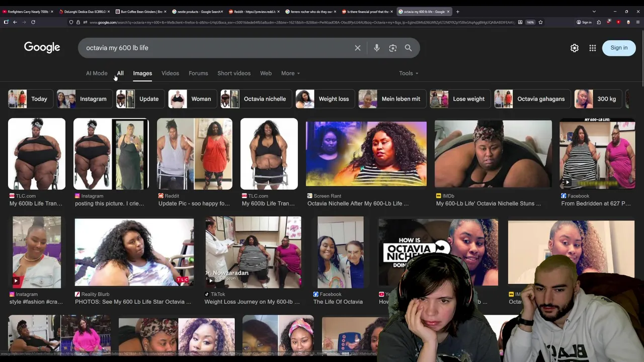Open the Short videos tab
The image size is (644, 362).
coord(234,73)
